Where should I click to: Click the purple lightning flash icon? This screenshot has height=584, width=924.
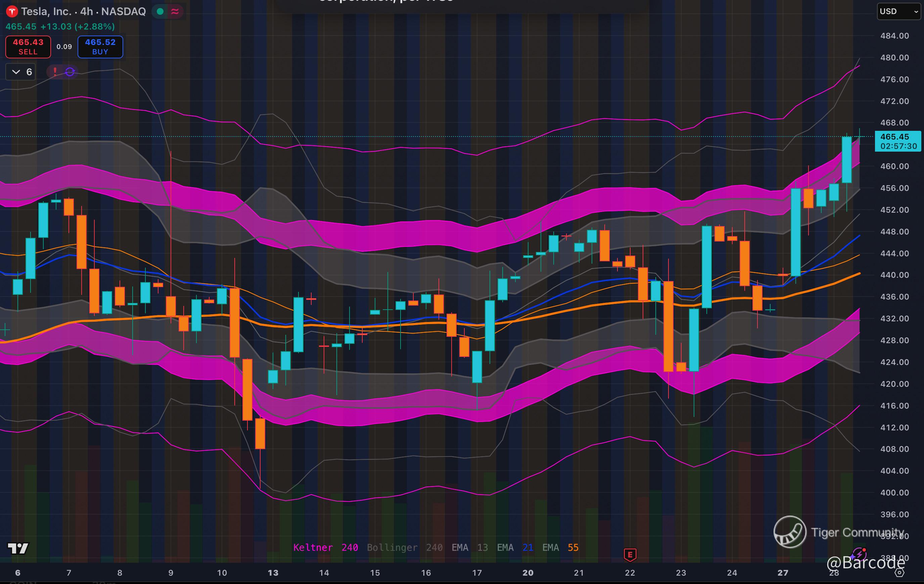(x=859, y=554)
